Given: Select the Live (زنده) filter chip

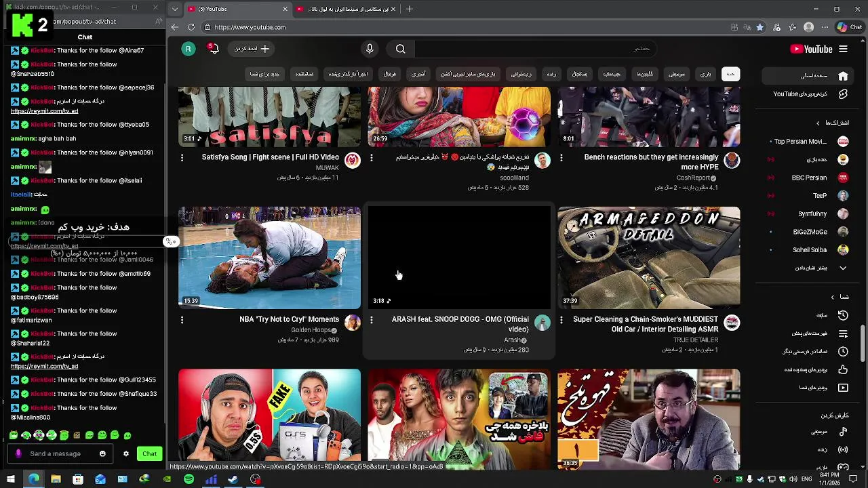Looking at the screenshot, I should 551,74.
